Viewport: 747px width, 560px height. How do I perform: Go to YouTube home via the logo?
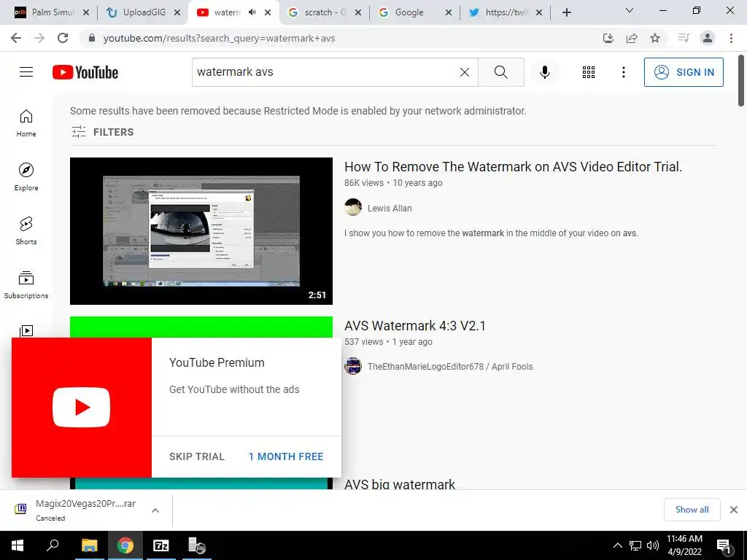coord(85,72)
